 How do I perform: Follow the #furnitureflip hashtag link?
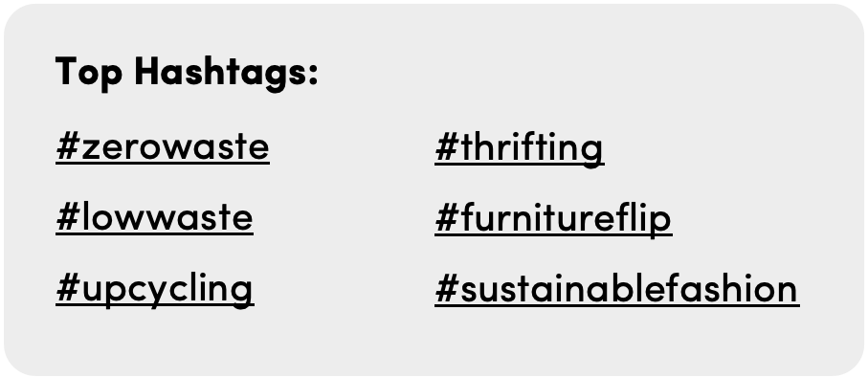click(553, 218)
